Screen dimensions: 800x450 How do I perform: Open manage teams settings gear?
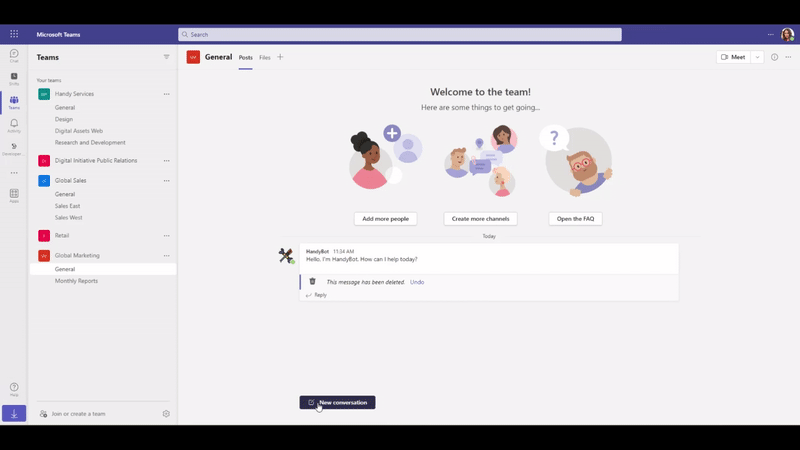pos(166,414)
